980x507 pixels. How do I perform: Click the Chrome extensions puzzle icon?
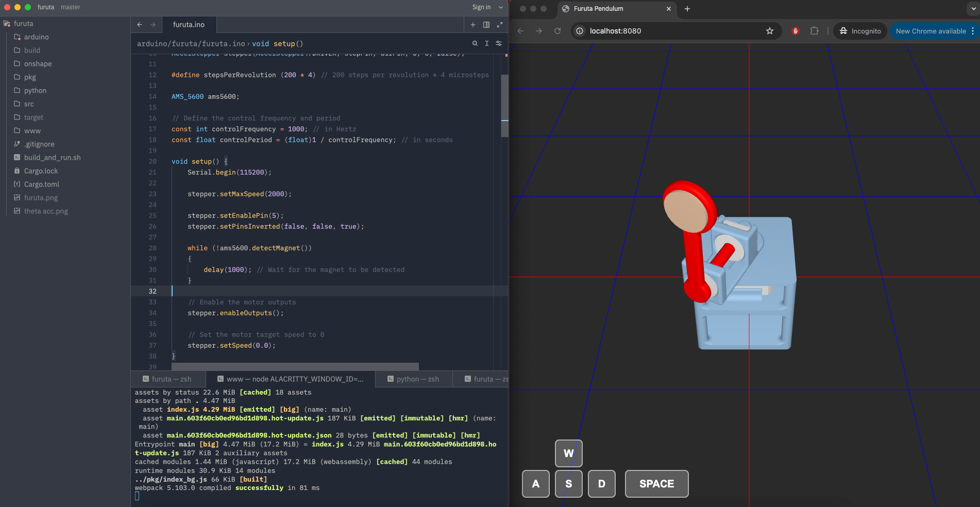814,31
